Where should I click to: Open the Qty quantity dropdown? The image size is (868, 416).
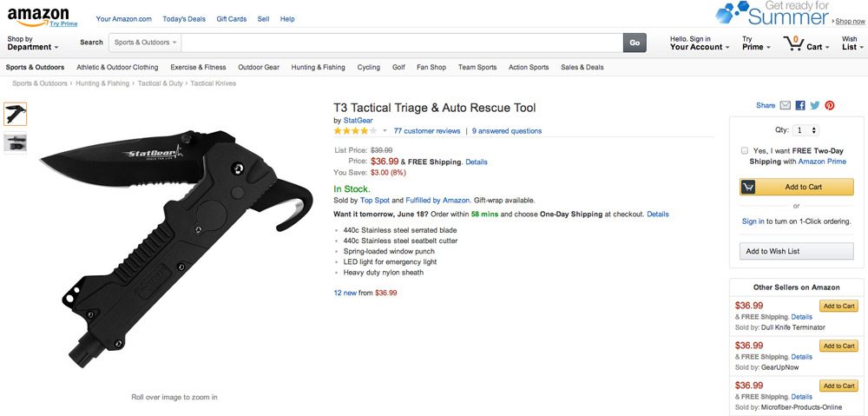coord(803,130)
